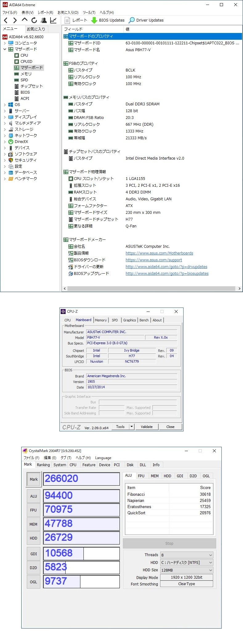Click Driver Updates in toolbar

pyautogui.click(x=146, y=20)
